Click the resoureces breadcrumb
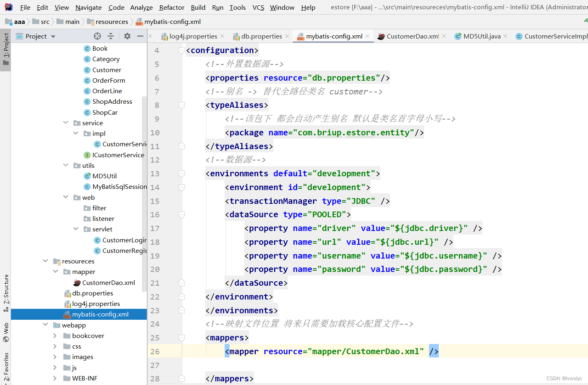The height and width of the screenshot is (385, 588). pyautogui.click(x=107, y=21)
